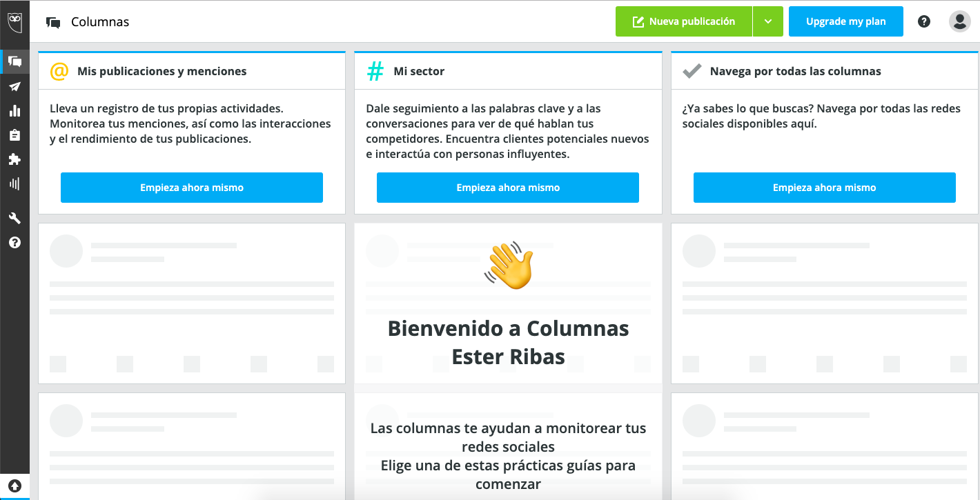This screenshot has width=980, height=500.
Task: Click the hashtag icon on Mi sector column
Action: tap(375, 70)
